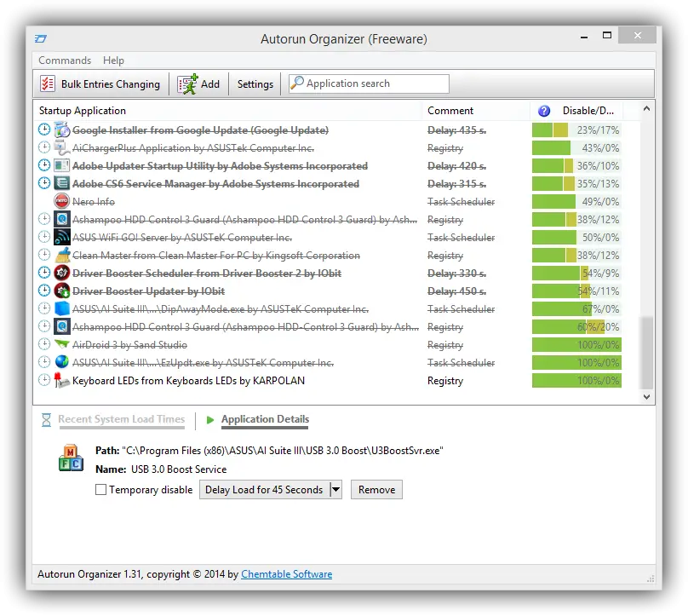Click the vertical scrollbar thumb

[647, 352]
